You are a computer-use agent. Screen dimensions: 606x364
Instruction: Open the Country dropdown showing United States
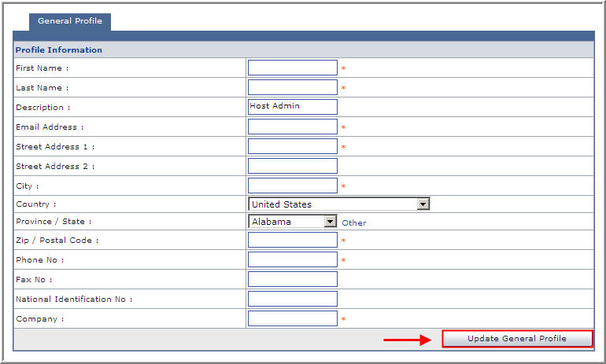click(338, 204)
